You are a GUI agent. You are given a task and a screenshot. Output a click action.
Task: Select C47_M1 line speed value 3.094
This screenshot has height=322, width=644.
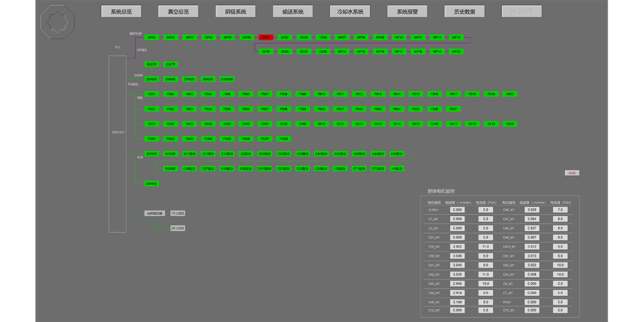[533, 219]
